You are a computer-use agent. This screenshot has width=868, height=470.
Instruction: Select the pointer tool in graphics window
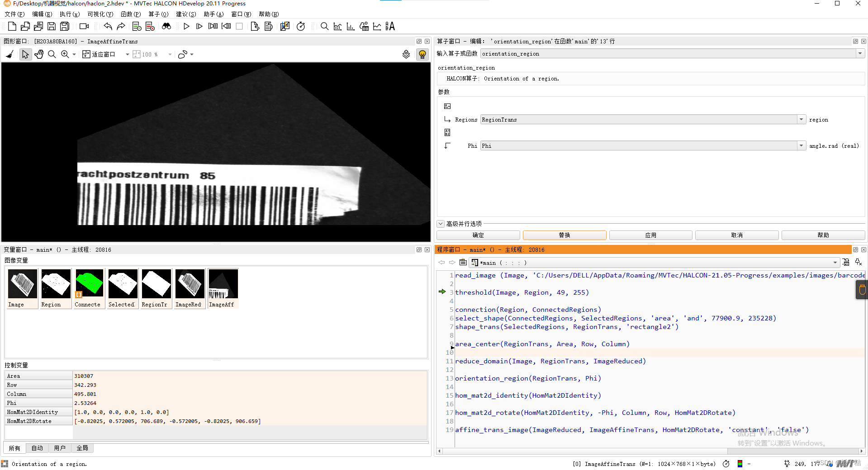[x=25, y=54]
